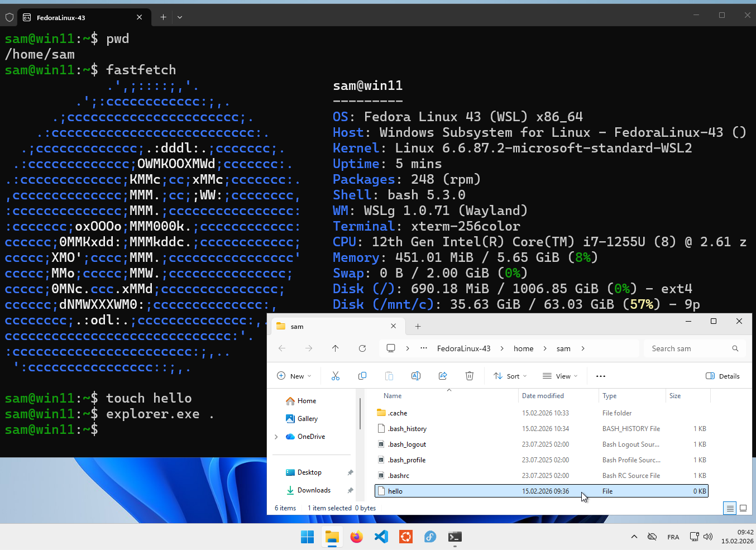Open Visual Studio Code from the taskbar

(381, 537)
